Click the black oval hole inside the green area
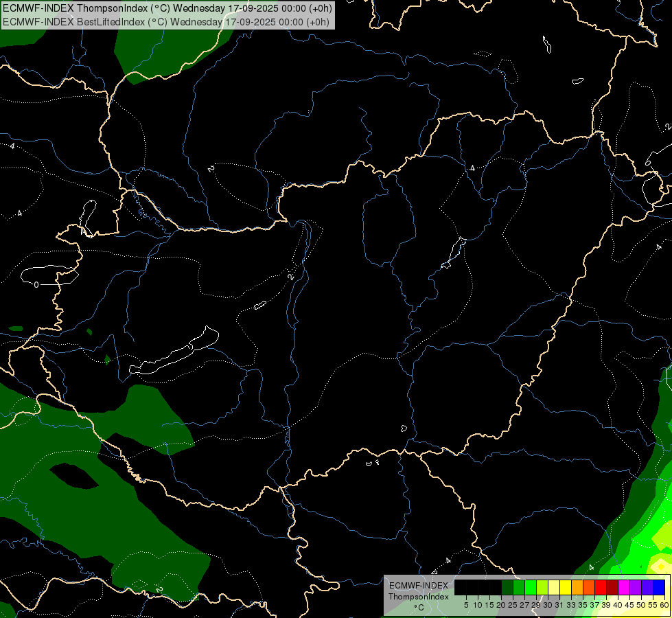The height and width of the screenshot is (618, 672). pyautogui.click(x=74, y=476)
